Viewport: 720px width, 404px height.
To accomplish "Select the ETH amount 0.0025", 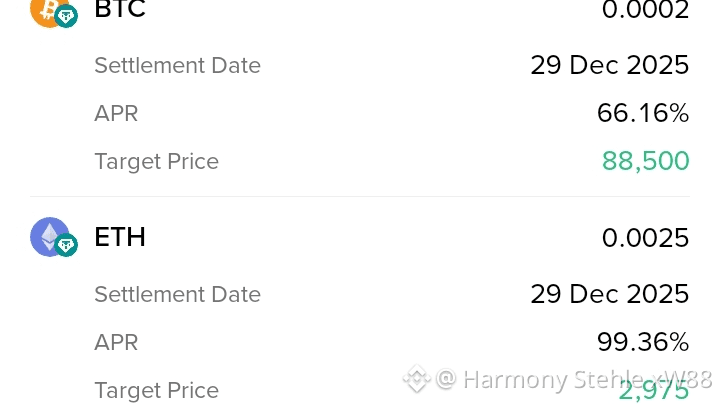I will [x=645, y=238].
